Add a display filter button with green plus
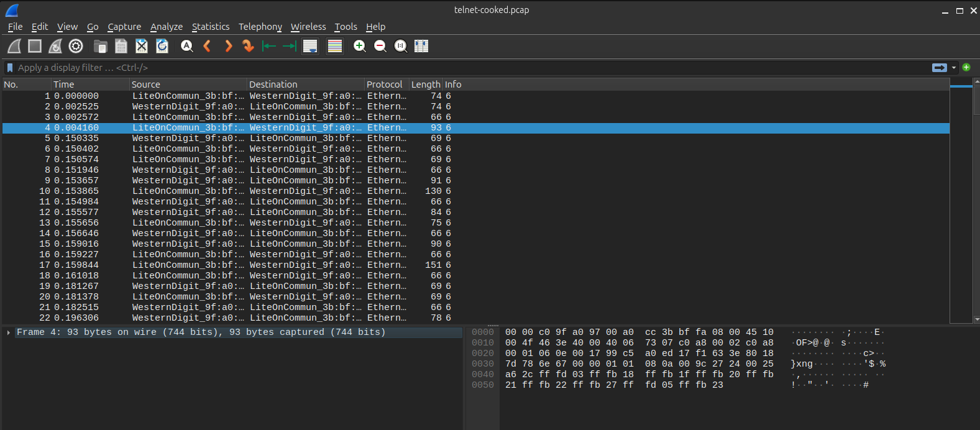 (x=966, y=67)
